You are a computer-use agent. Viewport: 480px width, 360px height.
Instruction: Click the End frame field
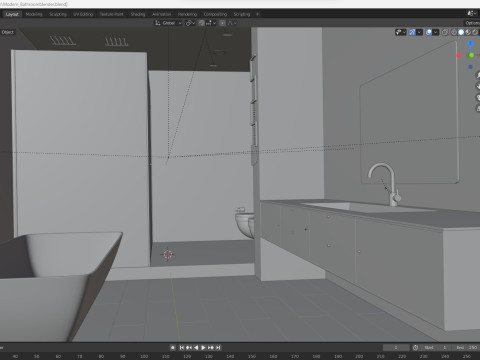466,347
